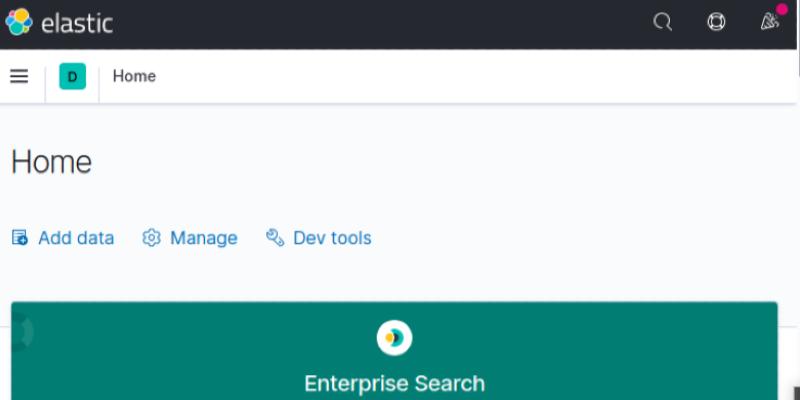Screen dimensions: 800x400
Task: Go to the Manage link
Action: (x=204, y=238)
